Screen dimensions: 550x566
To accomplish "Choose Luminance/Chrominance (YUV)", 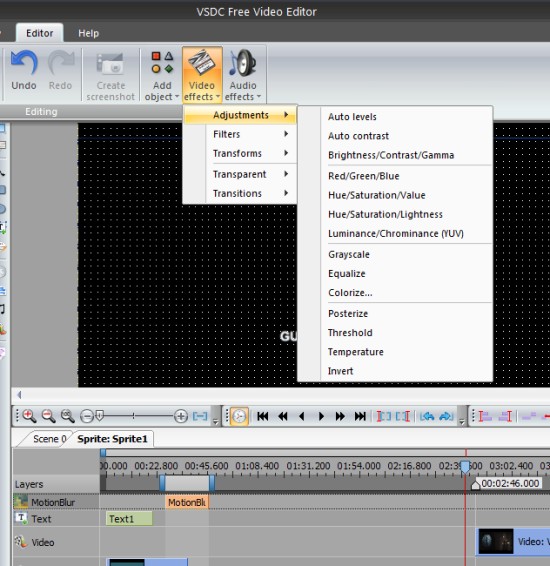I will tap(396, 233).
